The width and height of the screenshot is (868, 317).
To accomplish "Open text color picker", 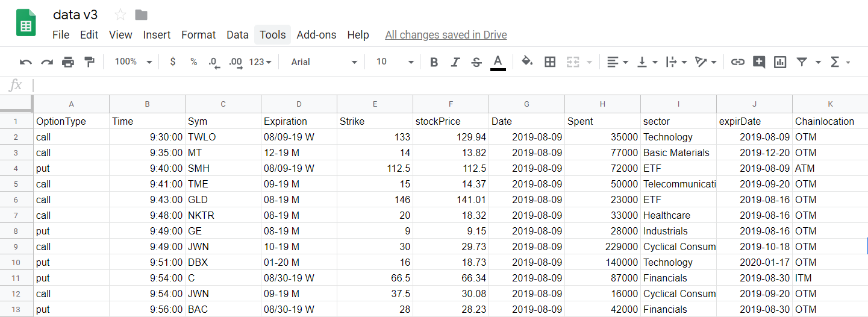I will (x=498, y=61).
